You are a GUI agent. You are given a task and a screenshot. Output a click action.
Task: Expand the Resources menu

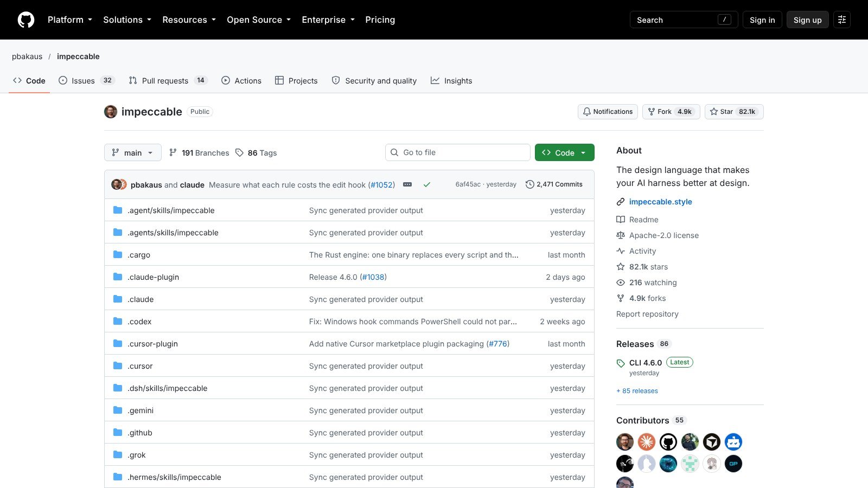189,20
